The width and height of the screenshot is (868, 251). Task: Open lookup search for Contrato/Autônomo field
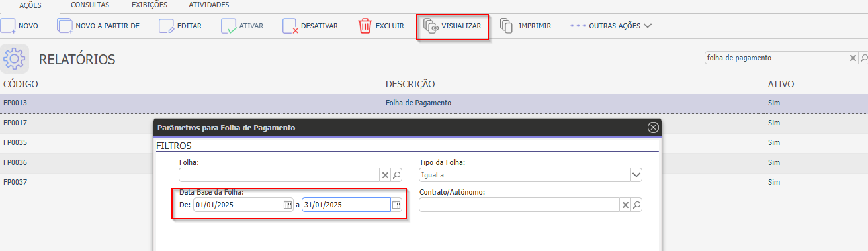[x=636, y=205]
